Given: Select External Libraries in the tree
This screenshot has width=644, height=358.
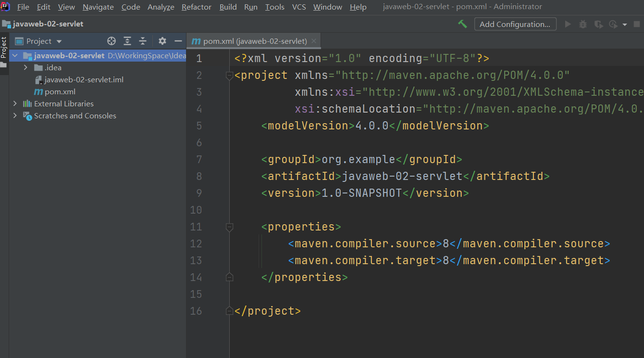Looking at the screenshot, I should coord(64,103).
